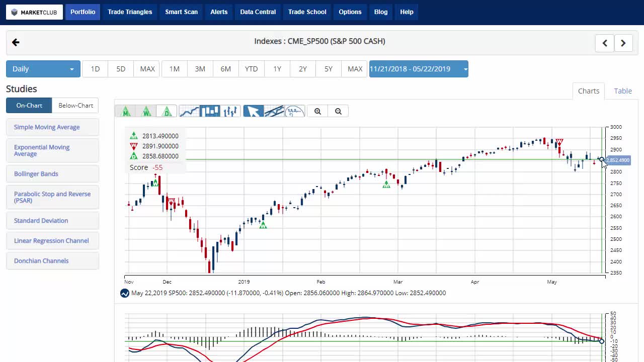Go back using the left arrow icon
The image size is (644, 362).
tap(16, 43)
